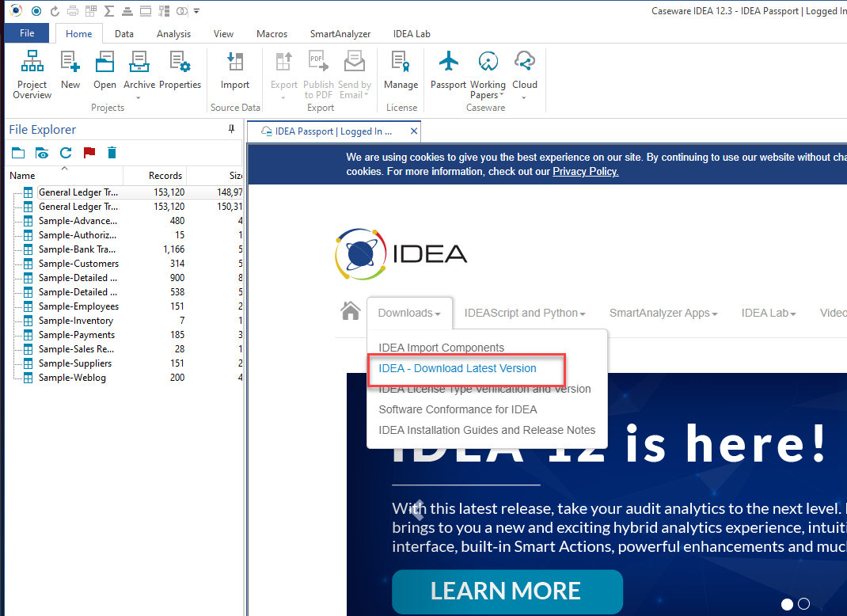Switch to the Macros ribbon tab
Image resolution: width=847 pixels, height=616 pixels.
pos(272,33)
